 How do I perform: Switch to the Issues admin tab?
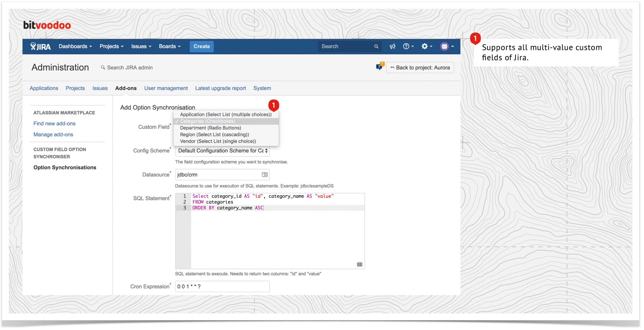[x=100, y=88]
